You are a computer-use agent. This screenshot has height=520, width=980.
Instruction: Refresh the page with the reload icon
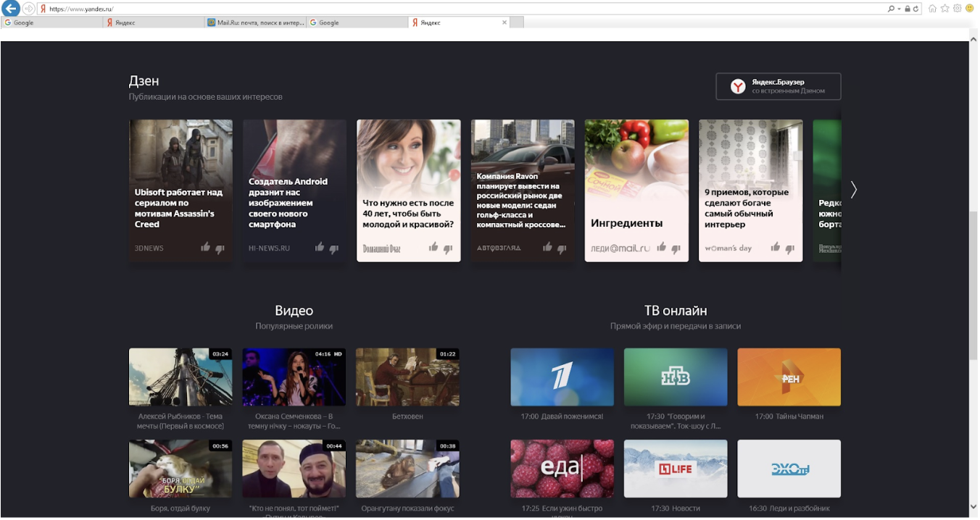coord(916,9)
